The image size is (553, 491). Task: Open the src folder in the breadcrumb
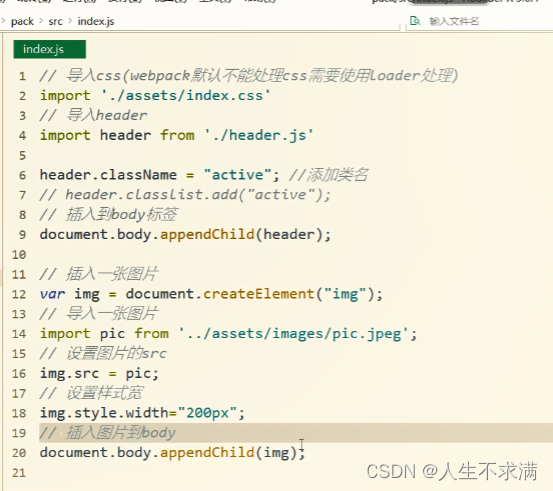point(55,21)
